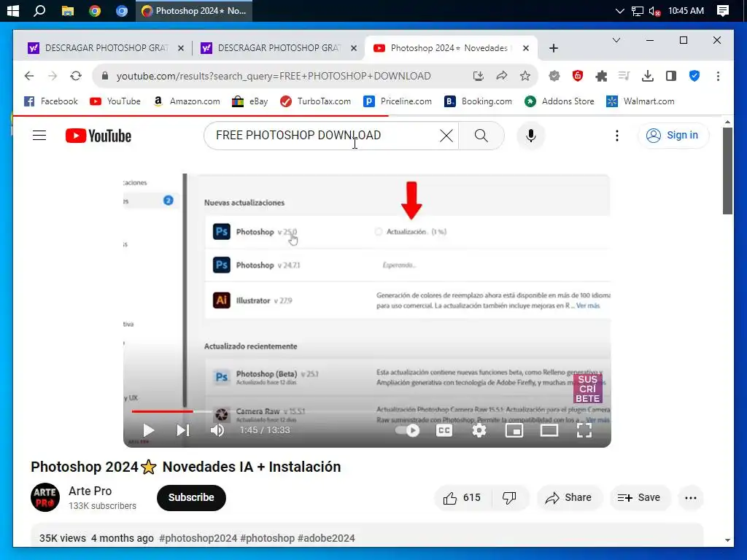747x560 pixels.
Task: Open the Priceline.com bookmark
Action: click(398, 101)
